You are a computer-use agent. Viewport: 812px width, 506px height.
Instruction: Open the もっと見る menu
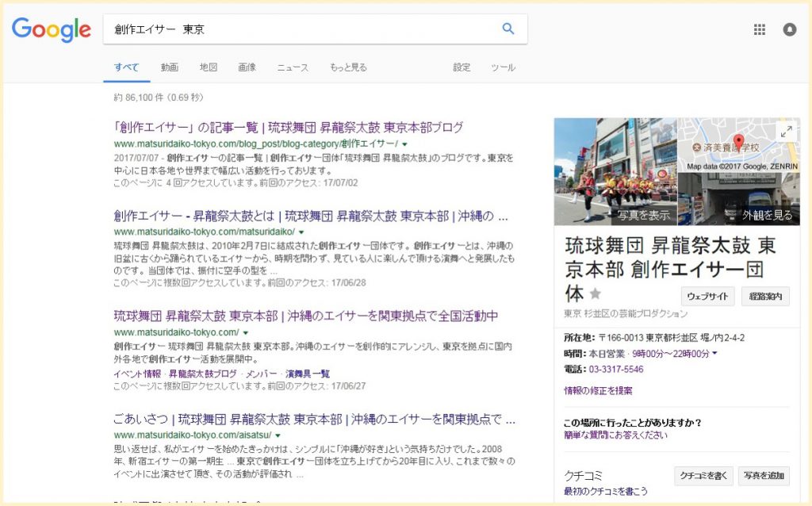[x=348, y=67]
